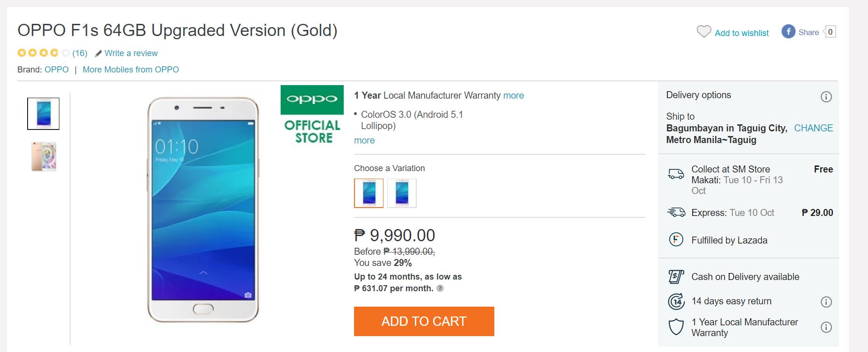The image size is (868, 352).
Task: Select the second phone color variation
Action: (x=402, y=193)
